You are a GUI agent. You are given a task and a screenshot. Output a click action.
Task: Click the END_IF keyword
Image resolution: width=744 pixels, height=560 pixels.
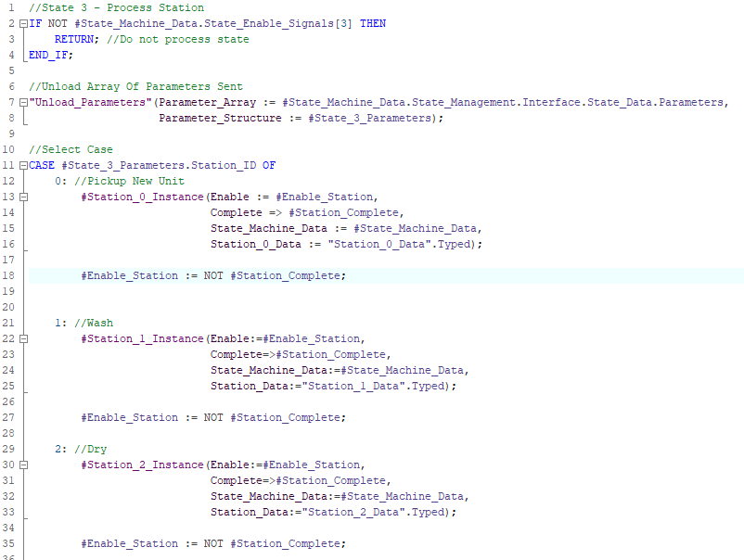click(x=50, y=55)
